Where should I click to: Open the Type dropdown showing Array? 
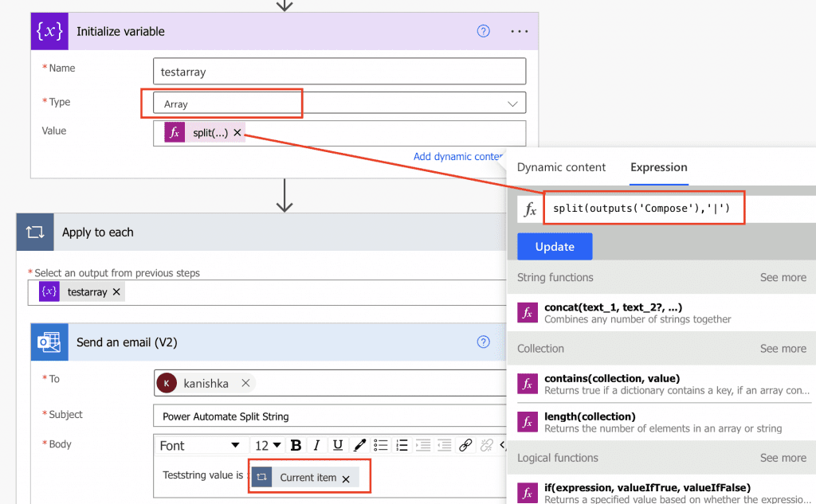339,103
